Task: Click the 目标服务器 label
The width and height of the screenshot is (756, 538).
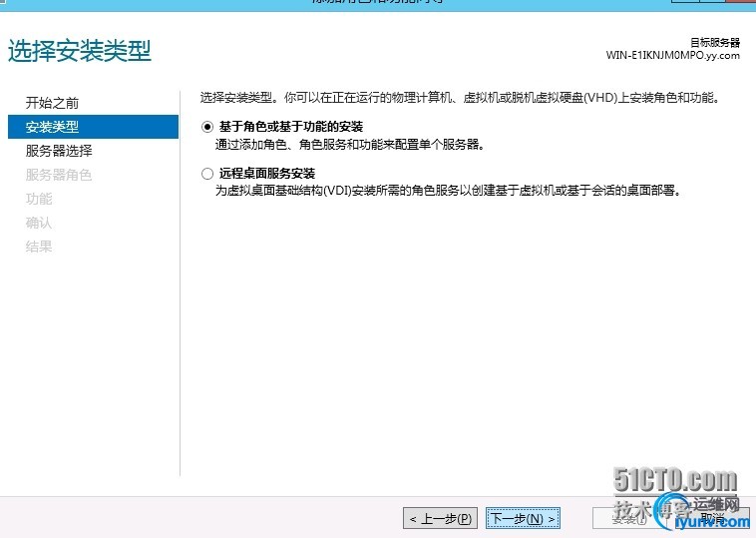Action: point(715,43)
